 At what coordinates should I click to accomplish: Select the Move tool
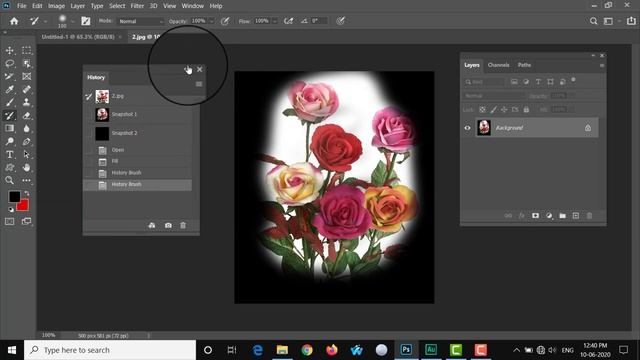pyautogui.click(x=9, y=51)
